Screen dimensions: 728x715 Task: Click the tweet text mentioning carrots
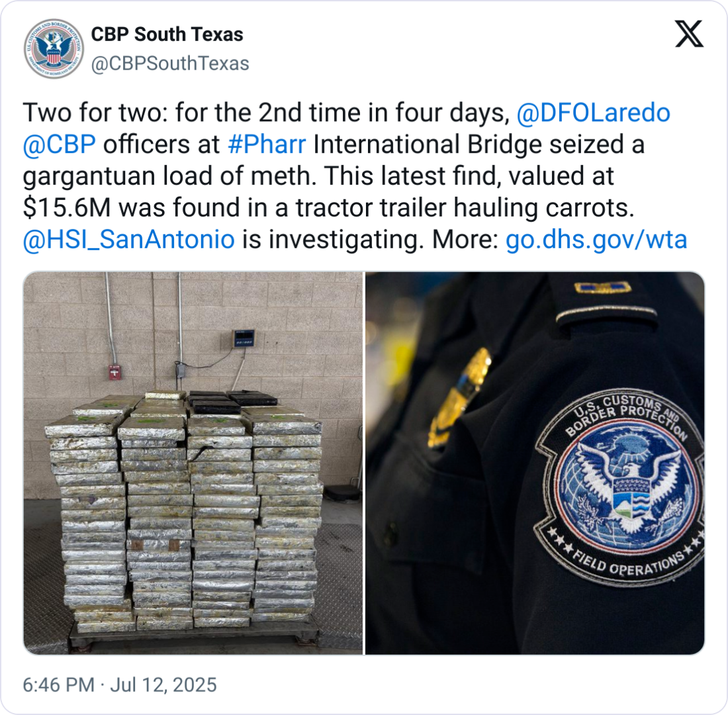tap(328, 208)
